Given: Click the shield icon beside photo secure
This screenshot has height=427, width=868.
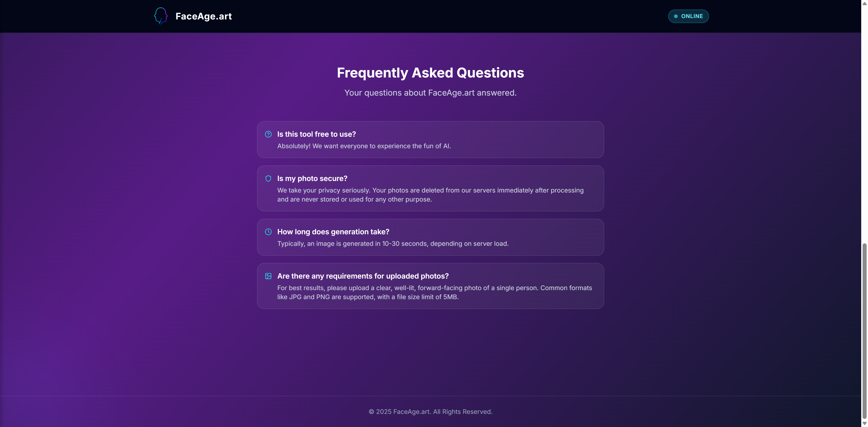Looking at the screenshot, I should pyautogui.click(x=268, y=178).
